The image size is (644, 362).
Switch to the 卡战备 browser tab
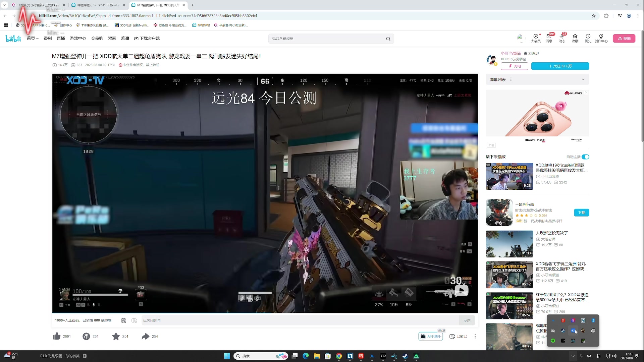point(38,5)
